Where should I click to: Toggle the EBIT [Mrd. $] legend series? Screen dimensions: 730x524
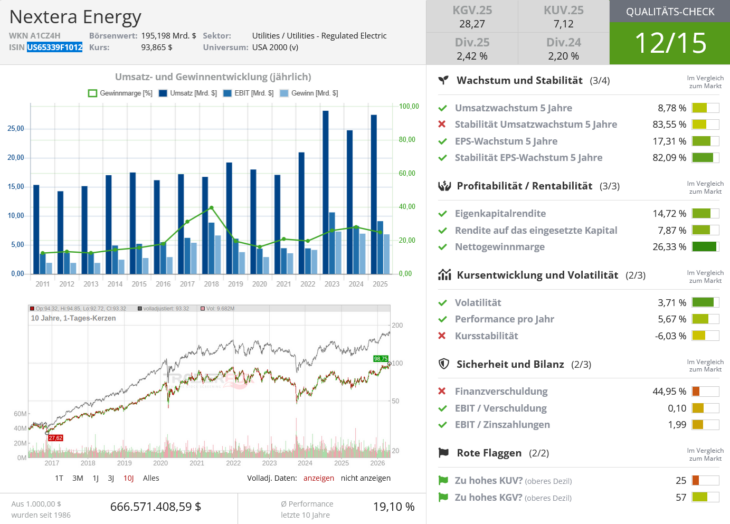(x=248, y=93)
